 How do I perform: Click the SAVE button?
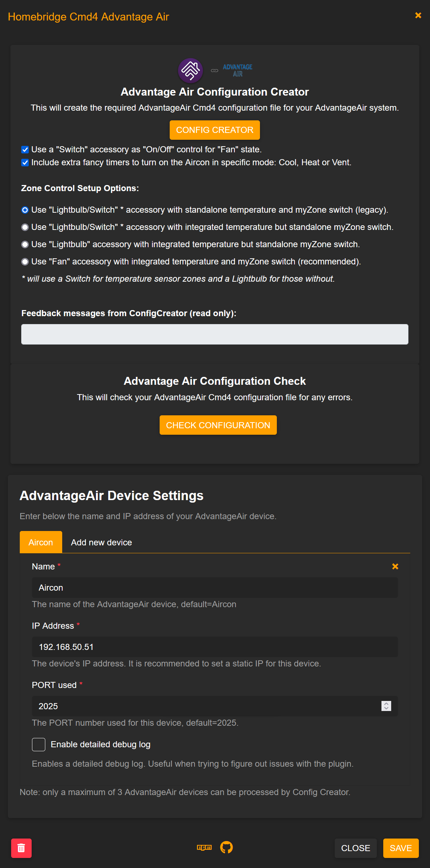[401, 848]
